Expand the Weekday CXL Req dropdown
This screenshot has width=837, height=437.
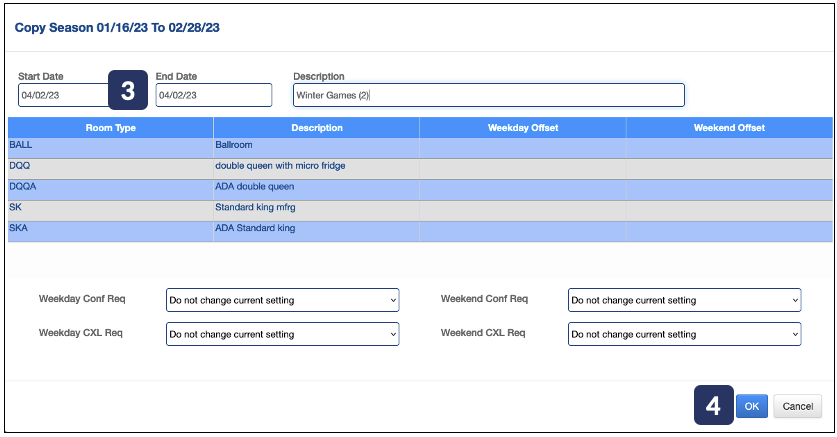coord(282,334)
